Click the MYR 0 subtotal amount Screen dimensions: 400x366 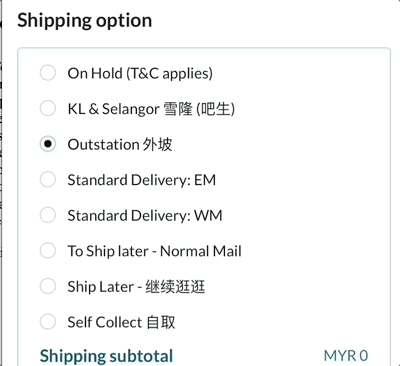click(346, 356)
